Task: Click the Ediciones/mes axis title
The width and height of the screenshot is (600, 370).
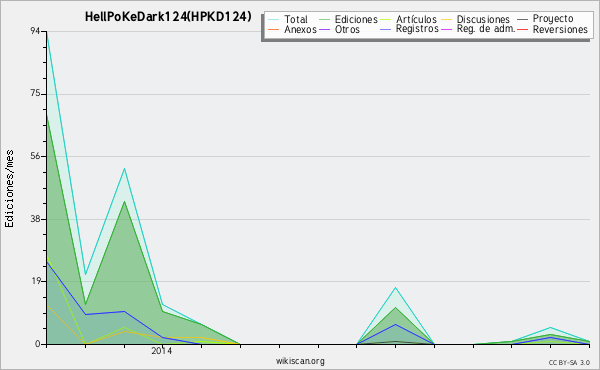Action: click(x=9, y=189)
